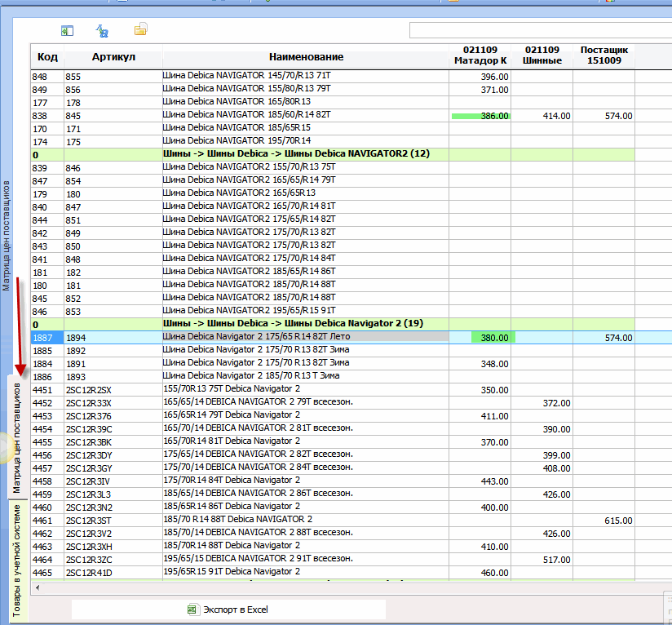
Task: Select row 155/70R13 75T Debica Navigator 2
Action: coord(333,390)
